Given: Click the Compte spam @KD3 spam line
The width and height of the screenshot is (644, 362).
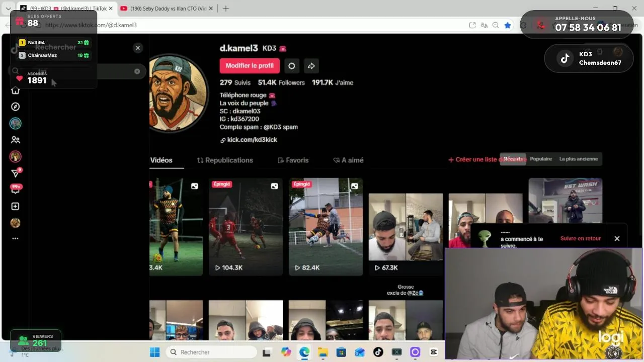Looking at the screenshot, I should coord(259,127).
